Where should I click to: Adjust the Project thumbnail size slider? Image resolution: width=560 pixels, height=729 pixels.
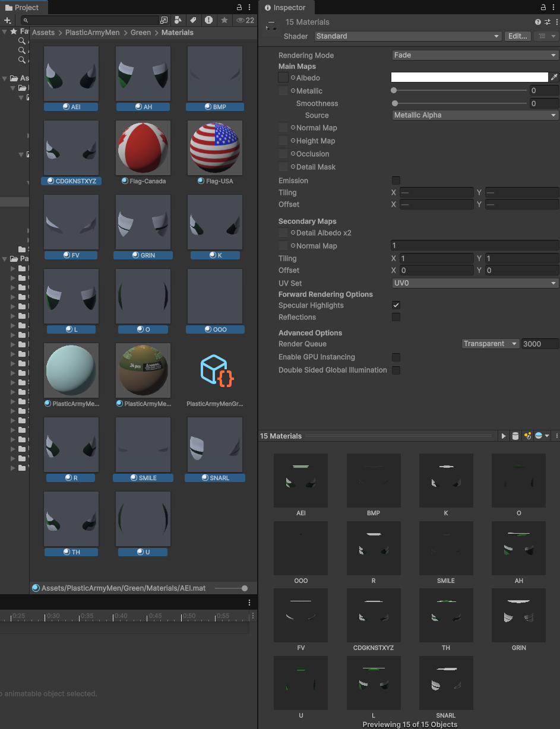[x=232, y=588]
